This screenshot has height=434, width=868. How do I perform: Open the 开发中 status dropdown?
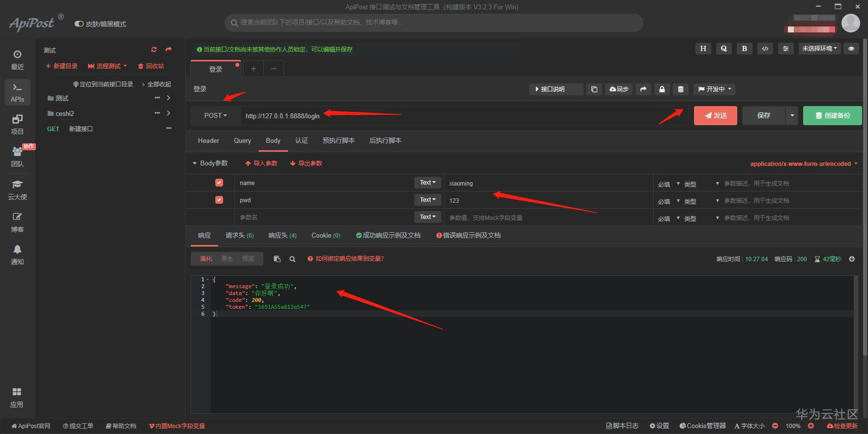[x=715, y=89]
